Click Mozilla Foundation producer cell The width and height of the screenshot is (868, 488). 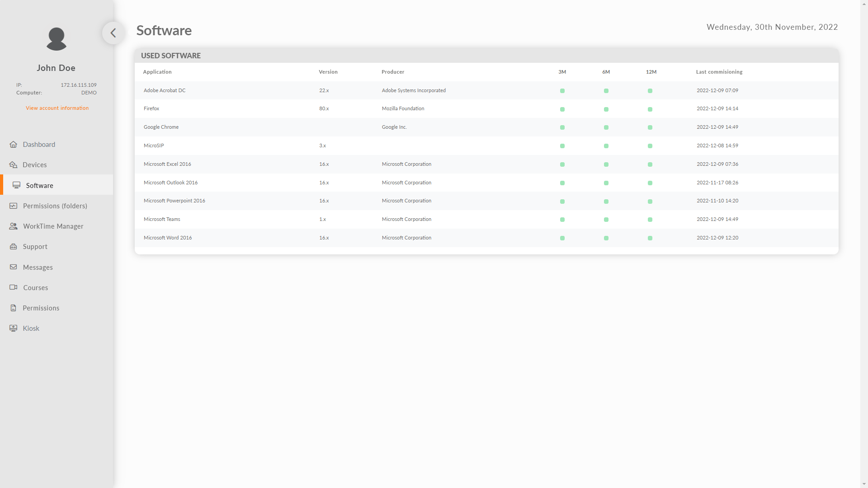[403, 108]
